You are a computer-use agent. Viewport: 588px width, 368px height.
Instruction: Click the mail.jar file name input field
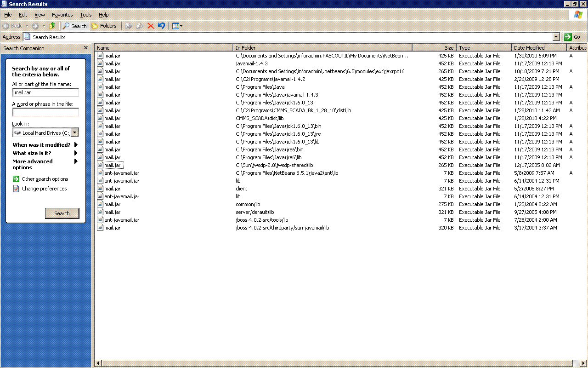point(45,92)
